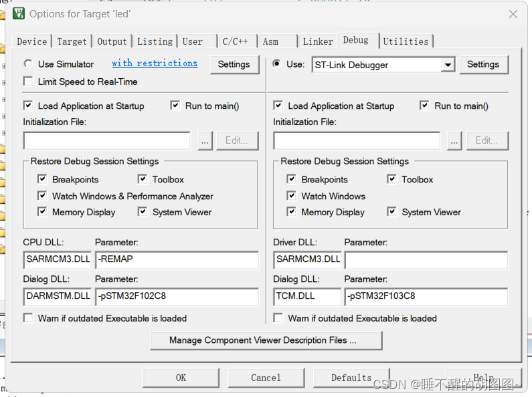Open the Listing tab
Image resolution: width=532 pixels, height=397 pixels.
tap(155, 41)
